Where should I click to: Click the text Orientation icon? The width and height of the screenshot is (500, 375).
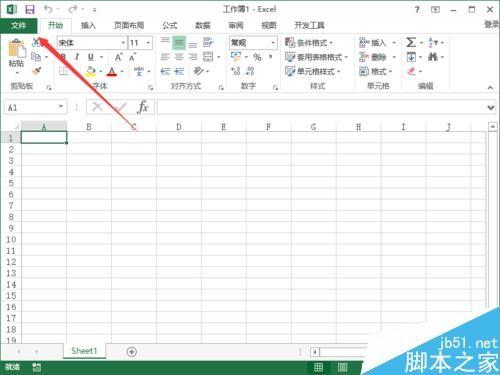(199, 71)
